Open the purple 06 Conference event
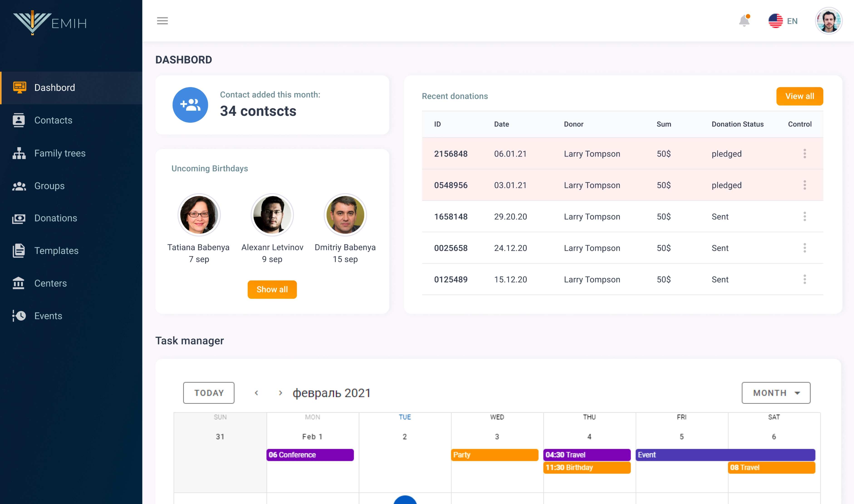 [310, 455]
